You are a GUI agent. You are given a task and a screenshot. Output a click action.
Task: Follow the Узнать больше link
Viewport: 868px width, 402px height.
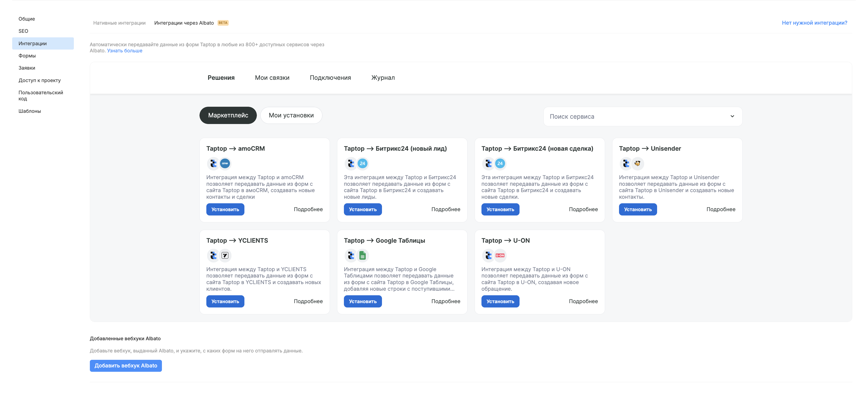click(125, 51)
